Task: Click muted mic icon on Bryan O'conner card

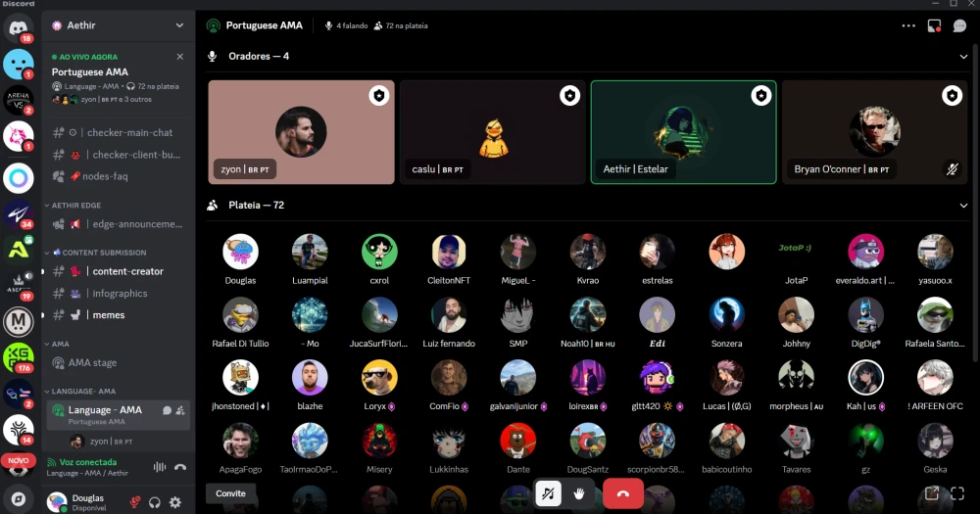Action: click(952, 169)
